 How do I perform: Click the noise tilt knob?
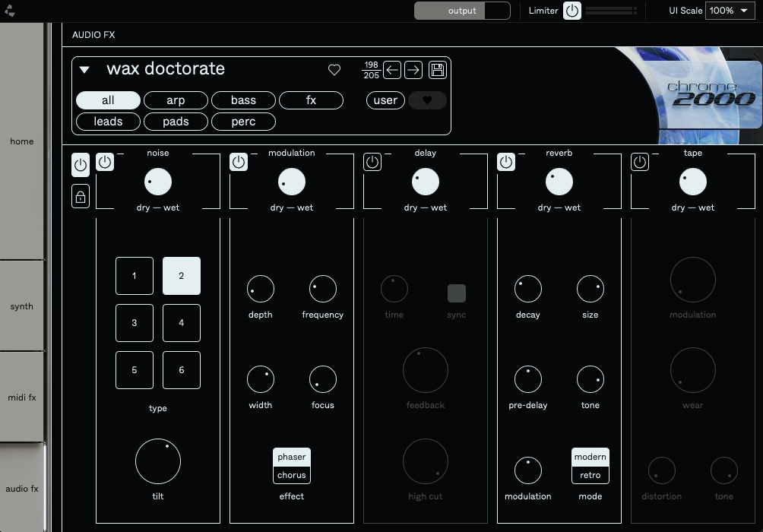coord(158,461)
